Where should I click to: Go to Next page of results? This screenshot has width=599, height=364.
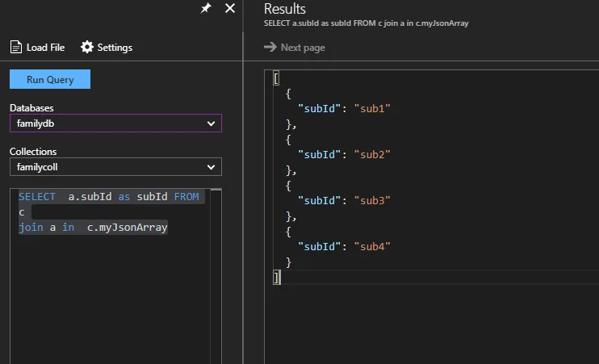[x=303, y=48]
